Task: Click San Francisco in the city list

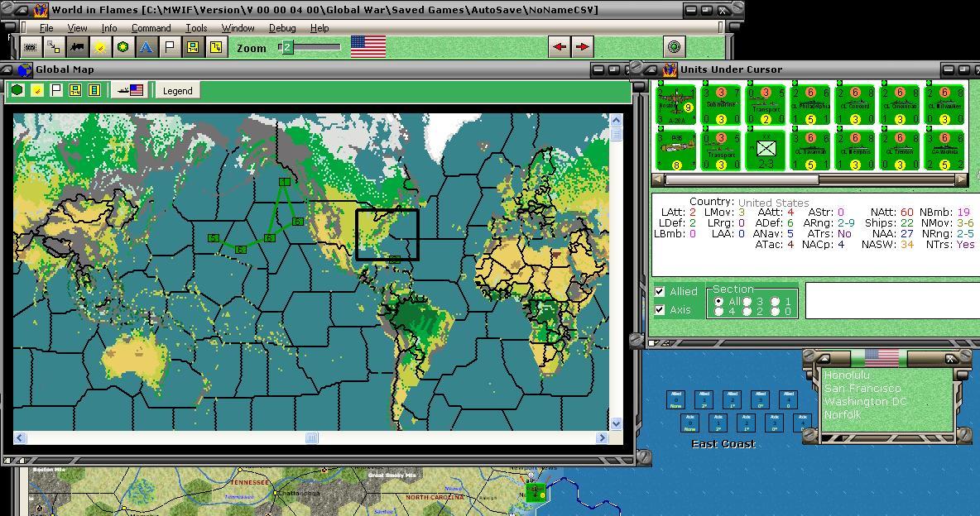Action: pos(862,389)
